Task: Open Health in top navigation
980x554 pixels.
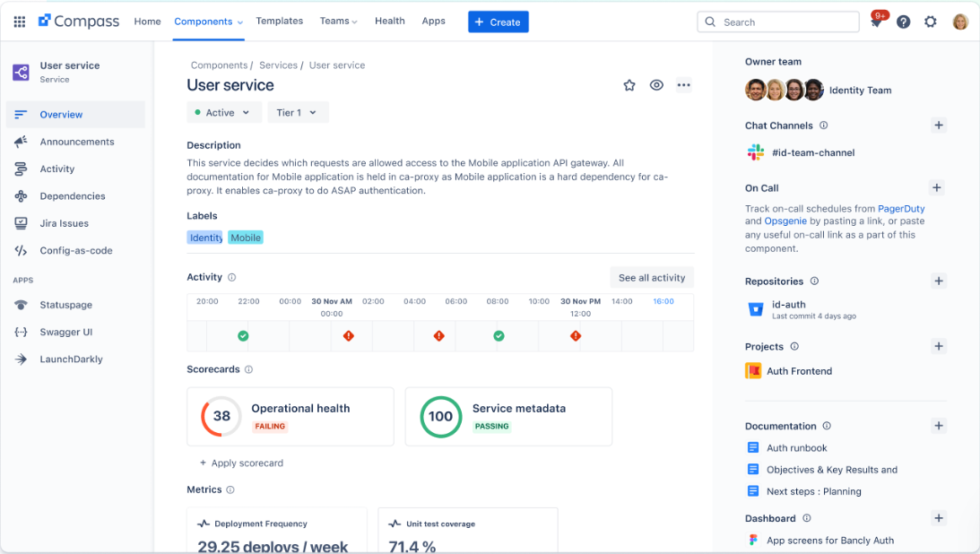Action: (x=390, y=22)
